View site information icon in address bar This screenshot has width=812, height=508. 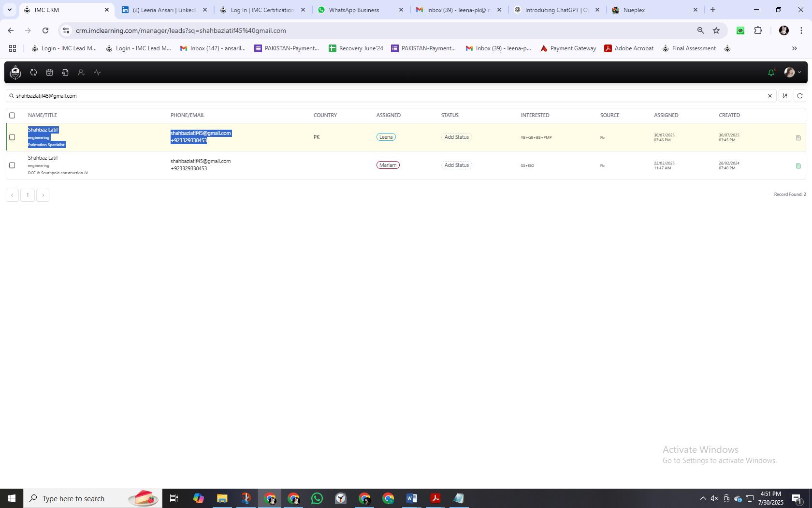(x=66, y=30)
